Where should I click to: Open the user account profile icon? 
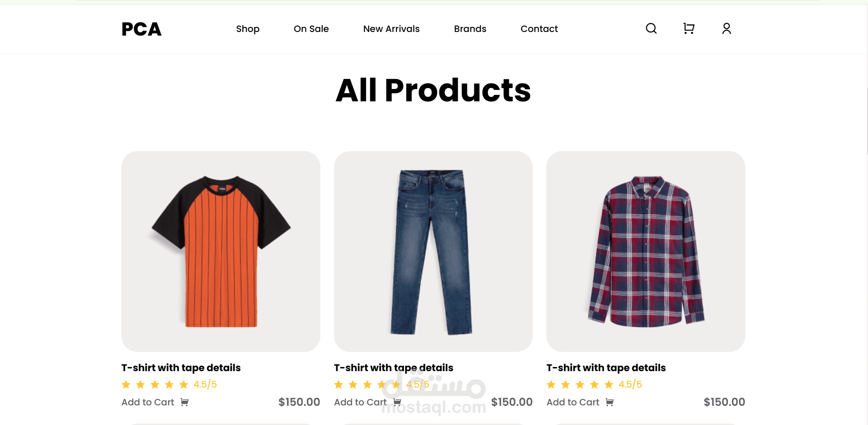727,29
